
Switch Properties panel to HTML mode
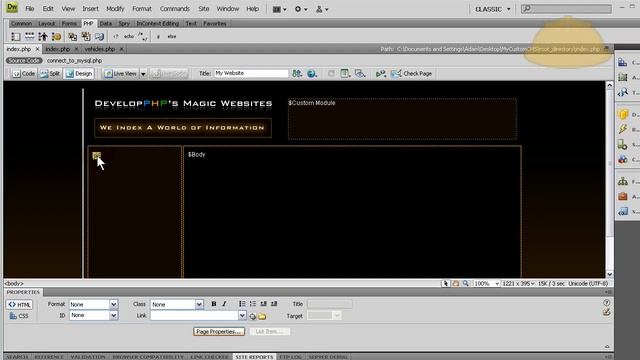point(19,305)
